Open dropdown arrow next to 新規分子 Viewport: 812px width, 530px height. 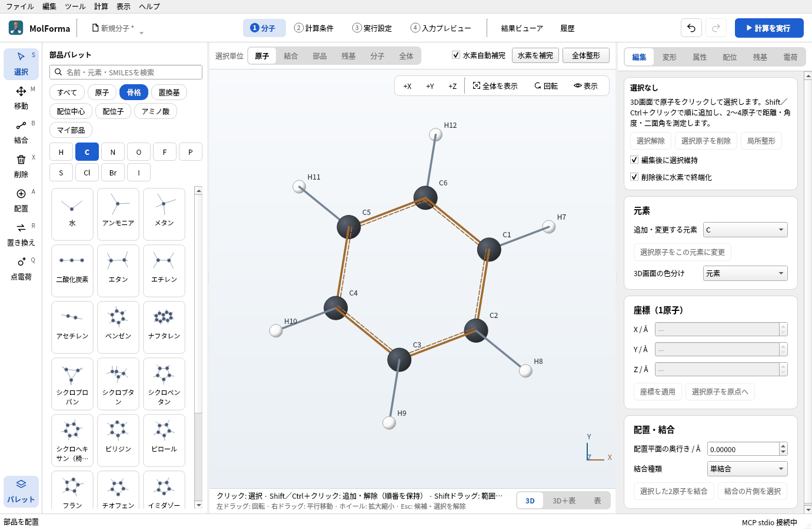point(141,32)
